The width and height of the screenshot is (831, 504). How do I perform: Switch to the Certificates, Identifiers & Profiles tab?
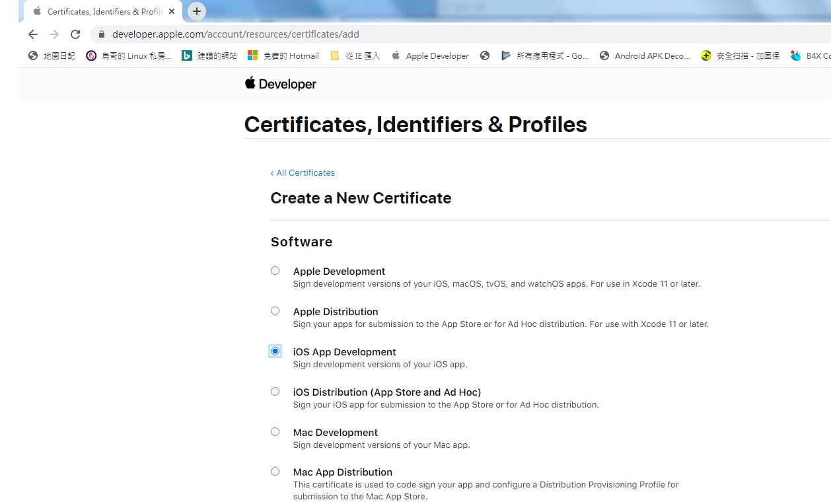(x=99, y=12)
